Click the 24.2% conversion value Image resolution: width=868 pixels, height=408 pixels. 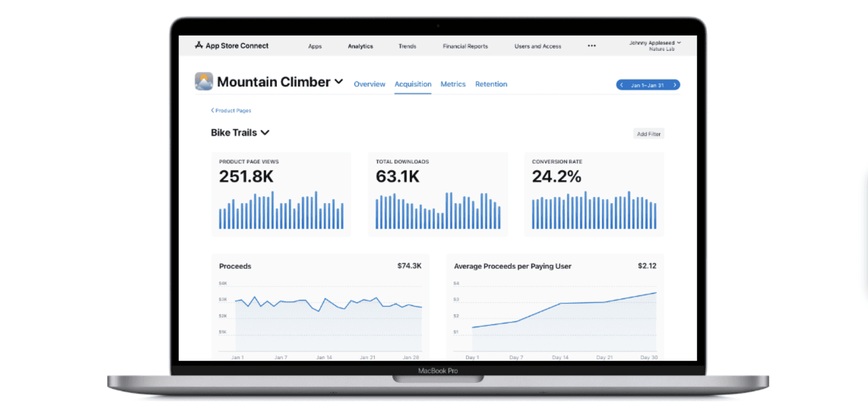tap(557, 177)
